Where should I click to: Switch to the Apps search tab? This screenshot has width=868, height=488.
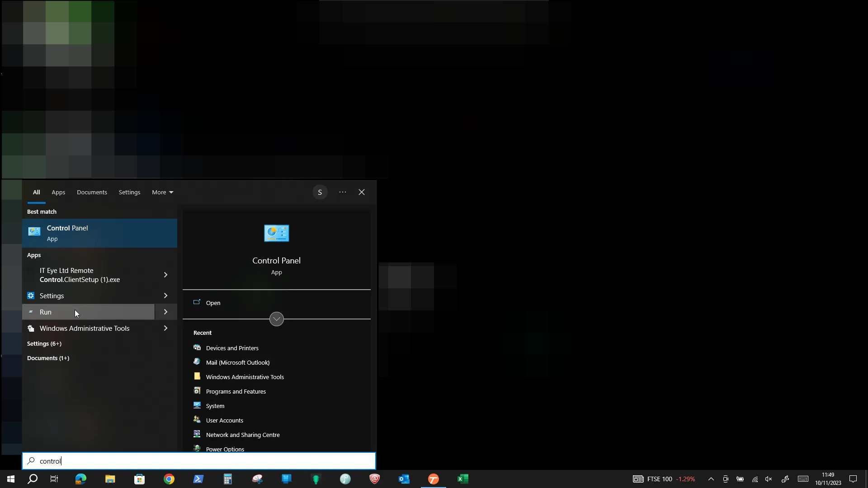click(x=58, y=192)
